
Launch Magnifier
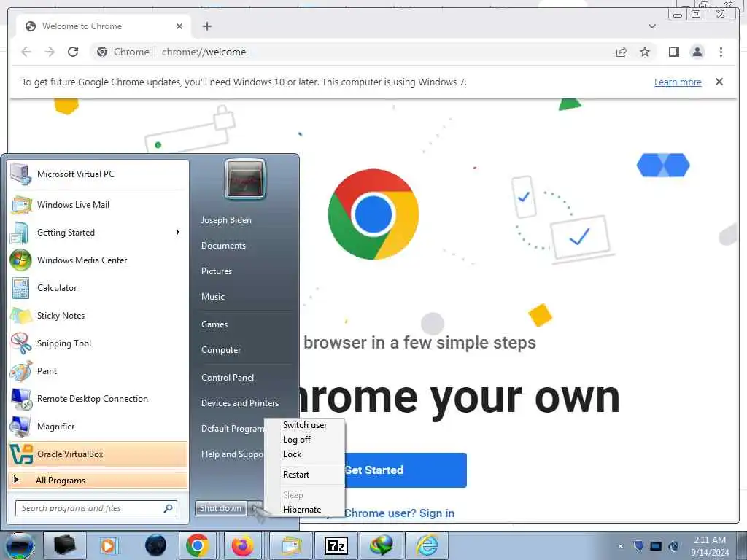pos(98,426)
